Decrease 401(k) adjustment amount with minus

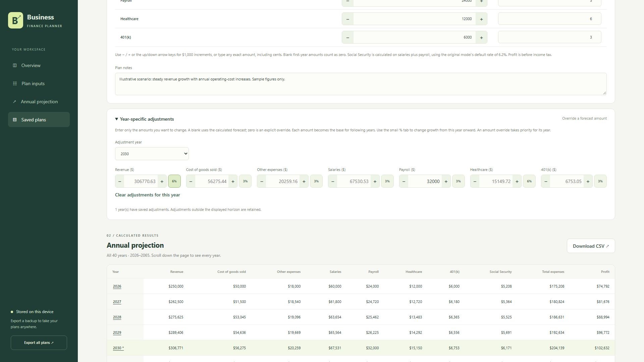[546, 181]
